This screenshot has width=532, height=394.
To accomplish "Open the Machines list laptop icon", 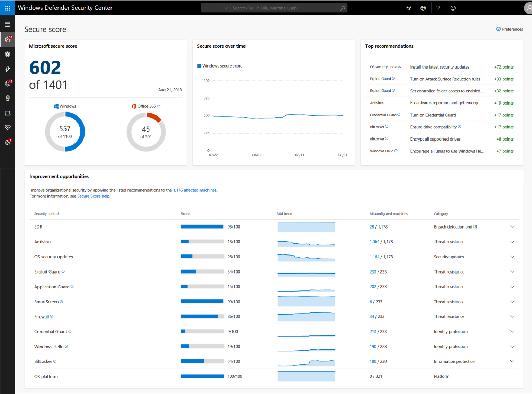I will click(7, 113).
